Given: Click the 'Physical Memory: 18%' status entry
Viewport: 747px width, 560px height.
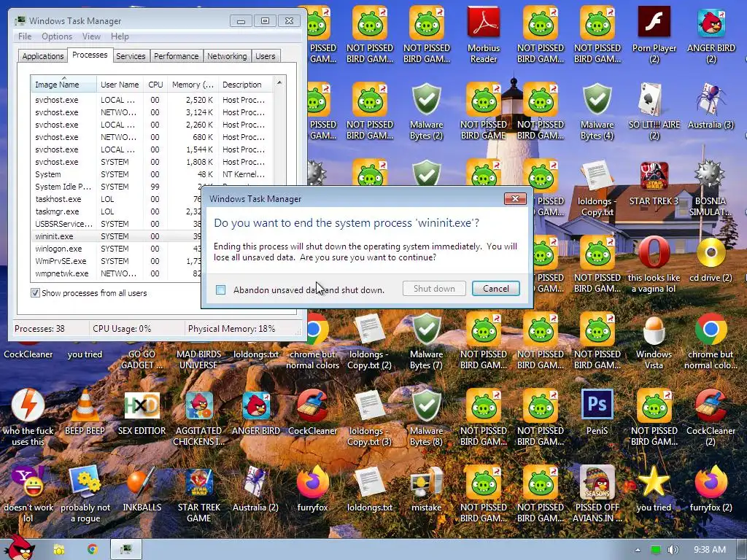Looking at the screenshot, I should 231,329.
